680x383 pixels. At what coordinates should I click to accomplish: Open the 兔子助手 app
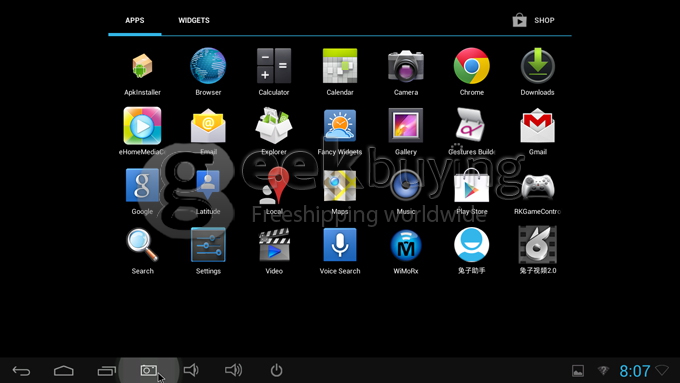click(472, 245)
